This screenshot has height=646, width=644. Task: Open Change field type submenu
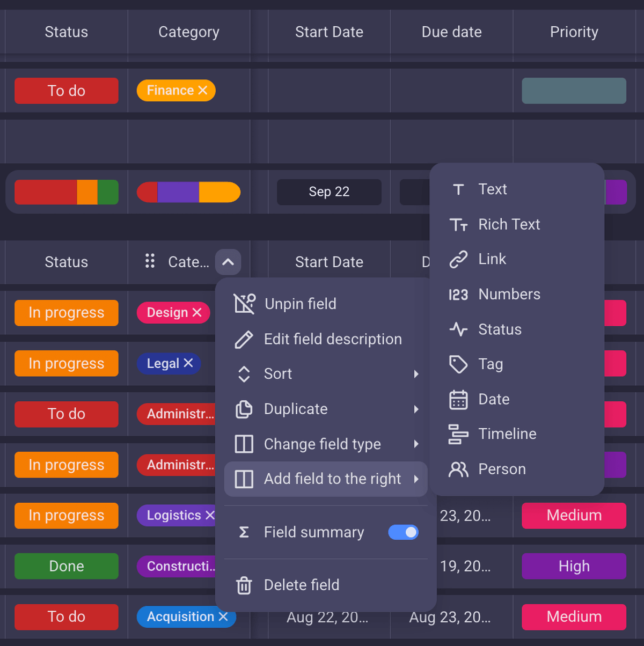pyautogui.click(x=416, y=444)
